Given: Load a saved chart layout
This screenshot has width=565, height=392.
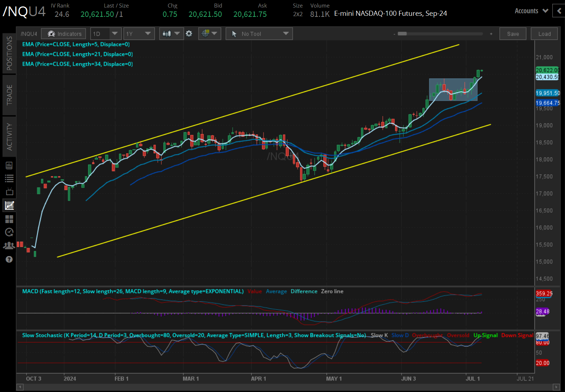Looking at the screenshot, I should point(544,34).
